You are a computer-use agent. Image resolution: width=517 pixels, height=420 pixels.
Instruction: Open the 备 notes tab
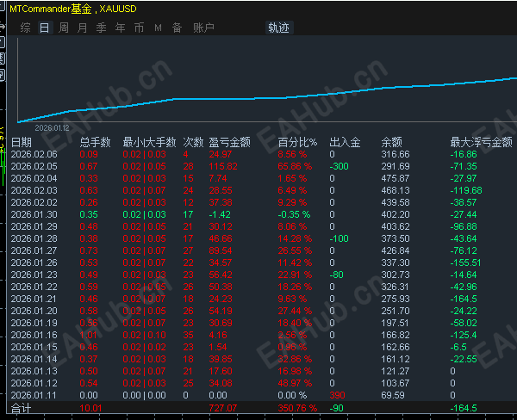[177, 28]
